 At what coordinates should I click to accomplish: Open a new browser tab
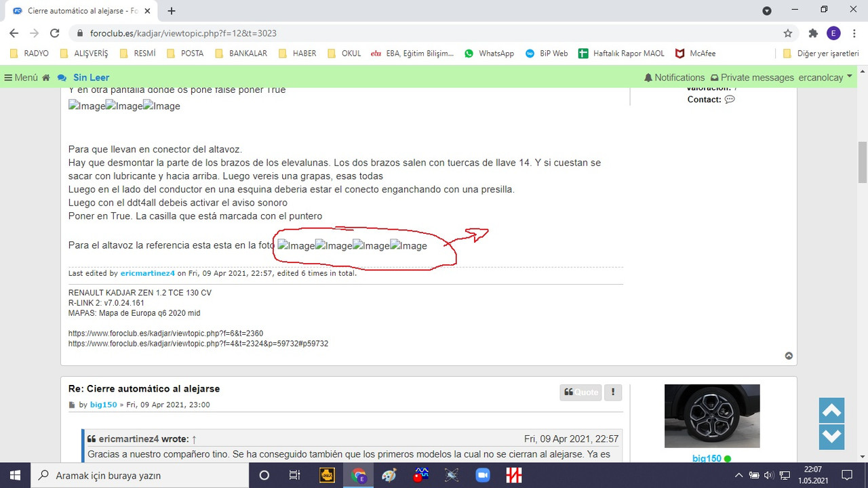coord(172,11)
